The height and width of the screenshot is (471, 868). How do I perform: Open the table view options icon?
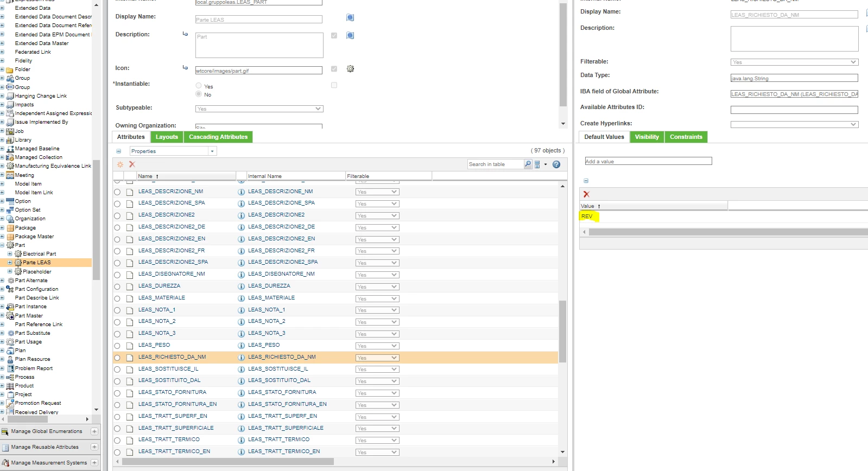tap(537, 164)
